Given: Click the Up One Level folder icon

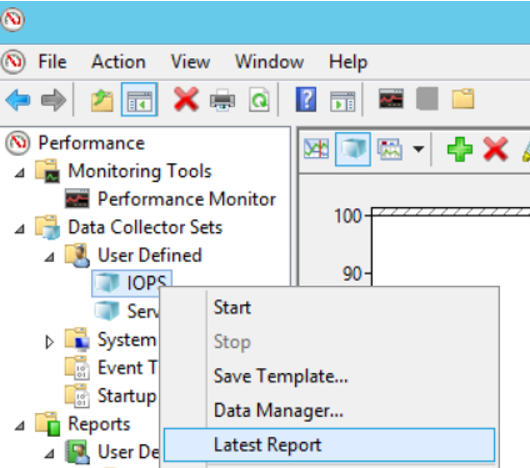Looking at the screenshot, I should [102, 100].
